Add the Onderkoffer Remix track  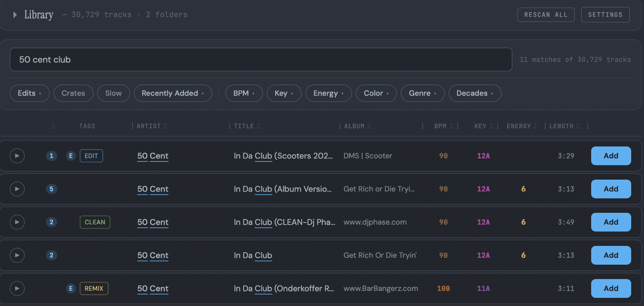coord(611,289)
